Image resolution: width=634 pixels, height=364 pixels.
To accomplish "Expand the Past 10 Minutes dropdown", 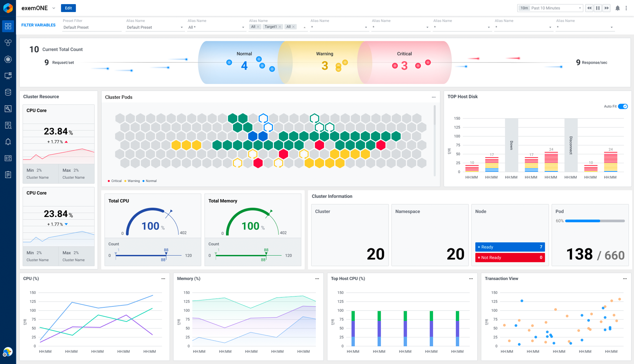I will point(550,8).
